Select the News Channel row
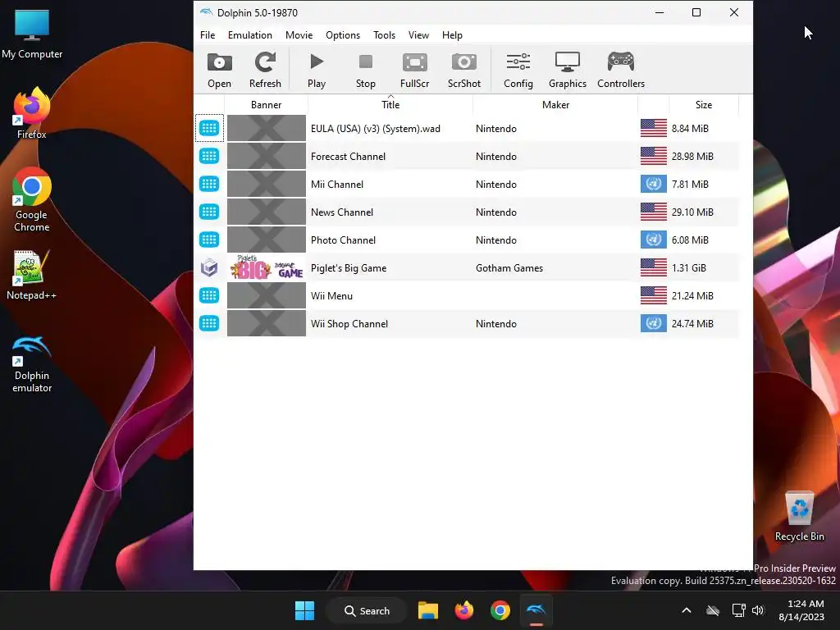 click(x=467, y=212)
